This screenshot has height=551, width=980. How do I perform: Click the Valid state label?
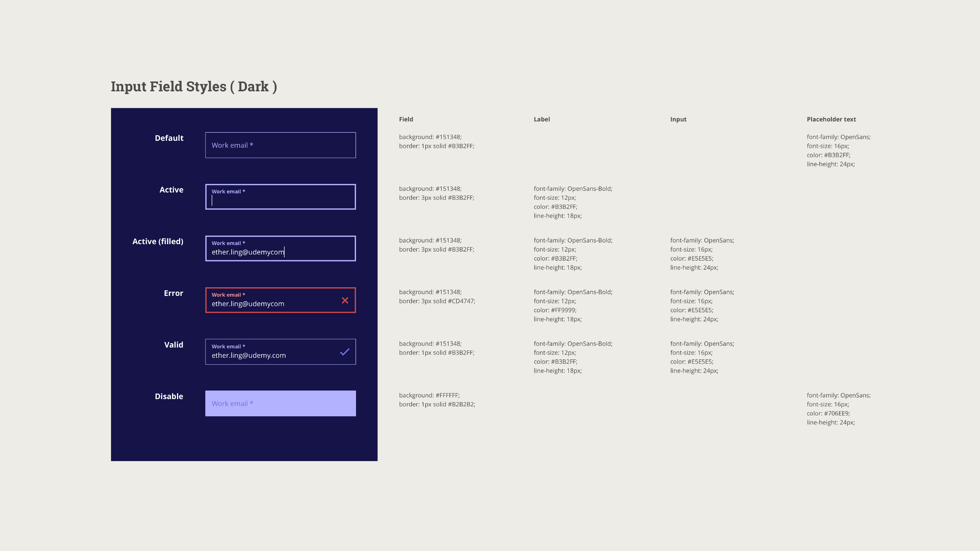(x=174, y=345)
